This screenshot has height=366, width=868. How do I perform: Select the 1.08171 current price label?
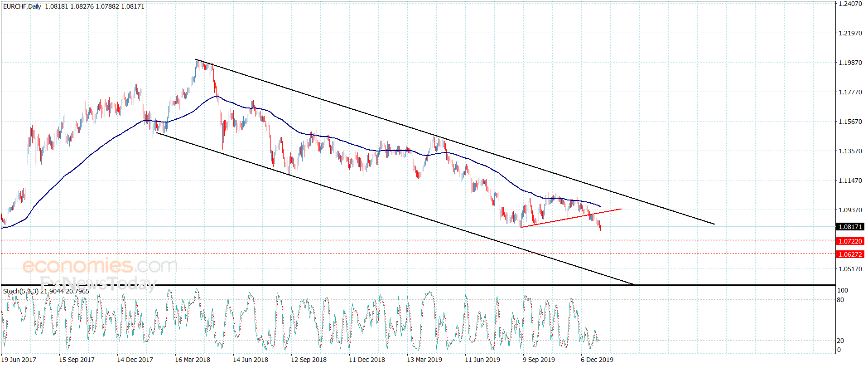(850, 227)
